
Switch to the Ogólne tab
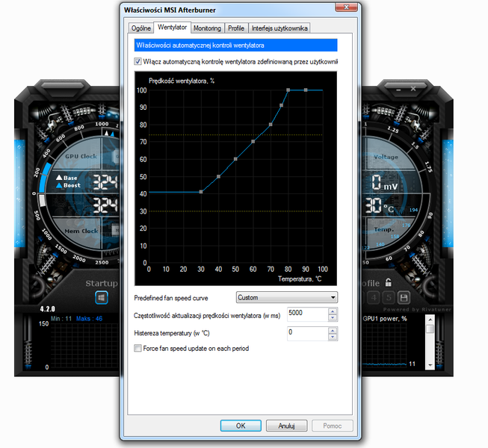tap(140, 28)
